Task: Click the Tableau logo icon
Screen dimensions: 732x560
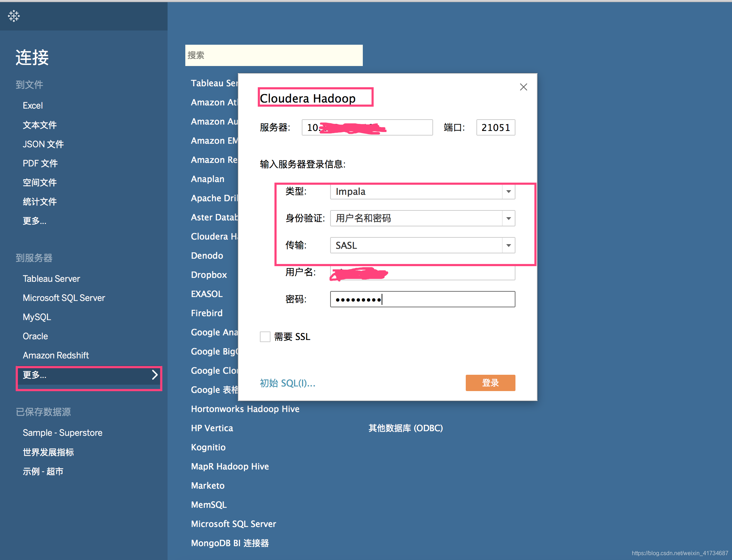Action: click(14, 16)
